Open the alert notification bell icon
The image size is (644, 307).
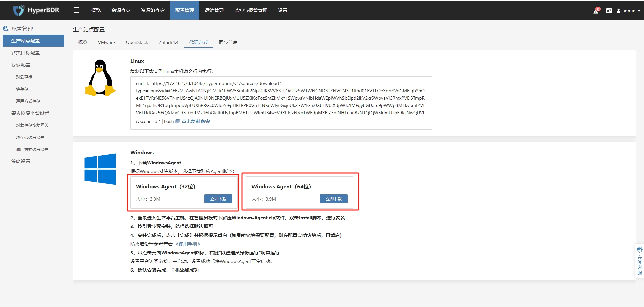[x=596, y=11]
